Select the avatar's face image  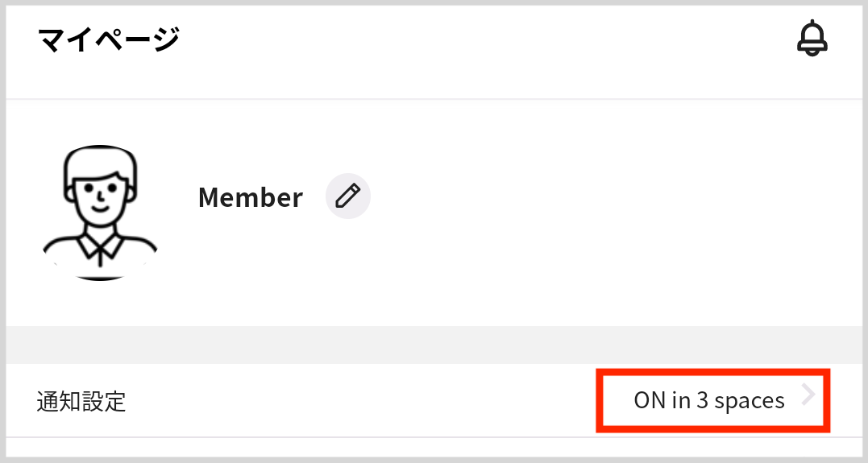pyautogui.click(x=100, y=192)
